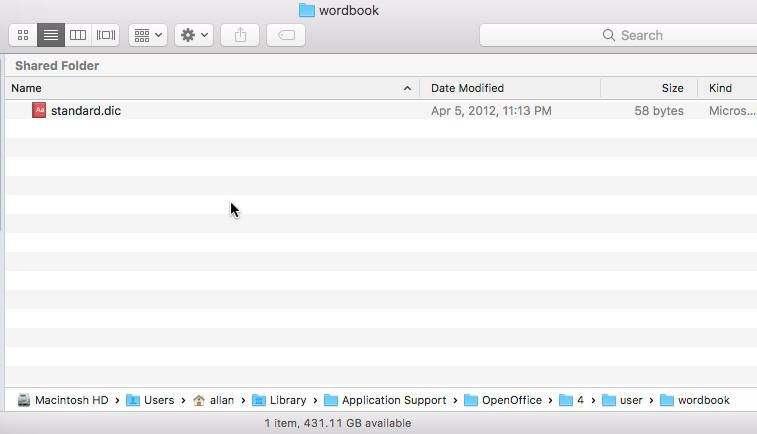
Task: Switch to icon view
Action: coord(23,35)
